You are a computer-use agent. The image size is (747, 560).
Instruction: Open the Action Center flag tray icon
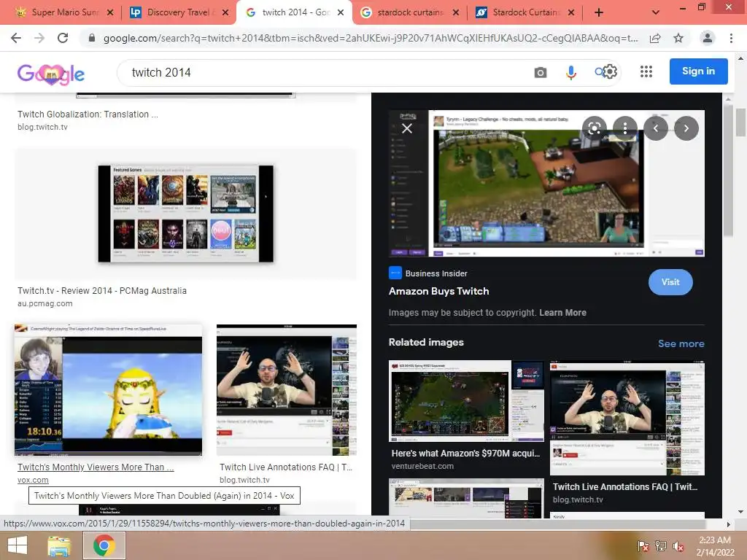click(643, 545)
